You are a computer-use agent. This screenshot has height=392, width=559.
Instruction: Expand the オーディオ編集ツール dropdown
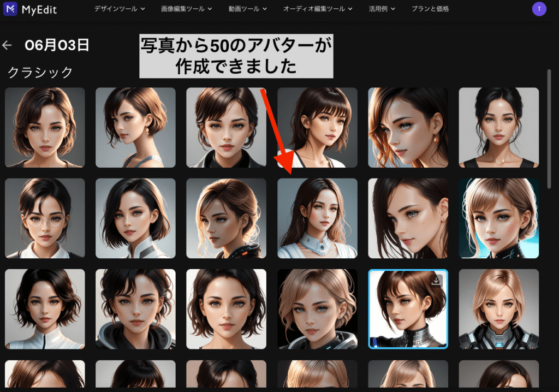coord(318,9)
